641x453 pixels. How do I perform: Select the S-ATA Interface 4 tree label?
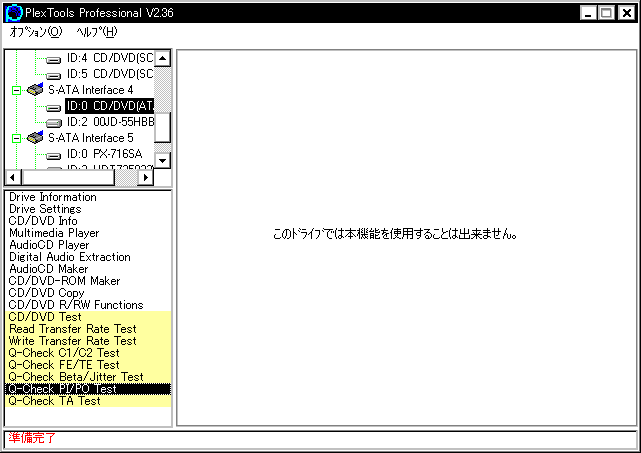[x=91, y=90]
